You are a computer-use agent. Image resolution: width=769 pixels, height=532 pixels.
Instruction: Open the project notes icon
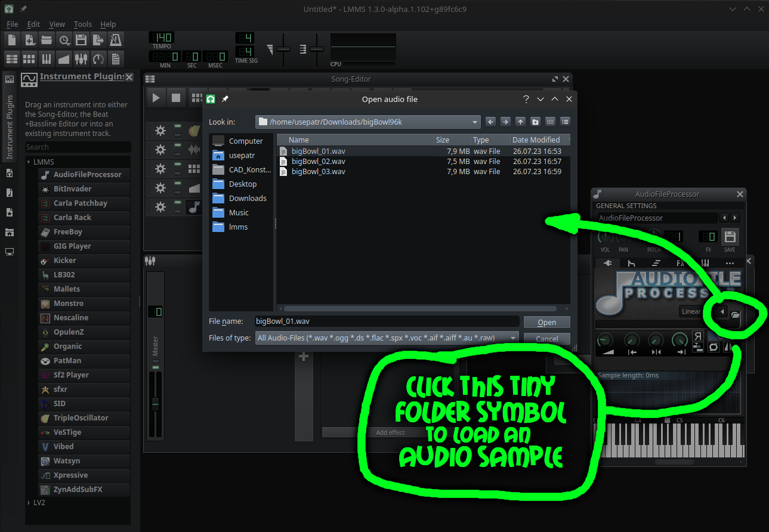115,58
